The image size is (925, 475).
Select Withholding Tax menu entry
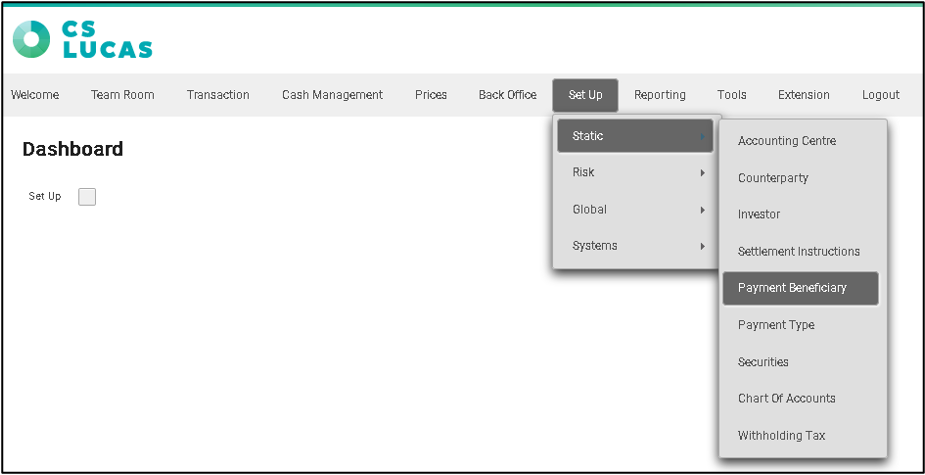(782, 436)
